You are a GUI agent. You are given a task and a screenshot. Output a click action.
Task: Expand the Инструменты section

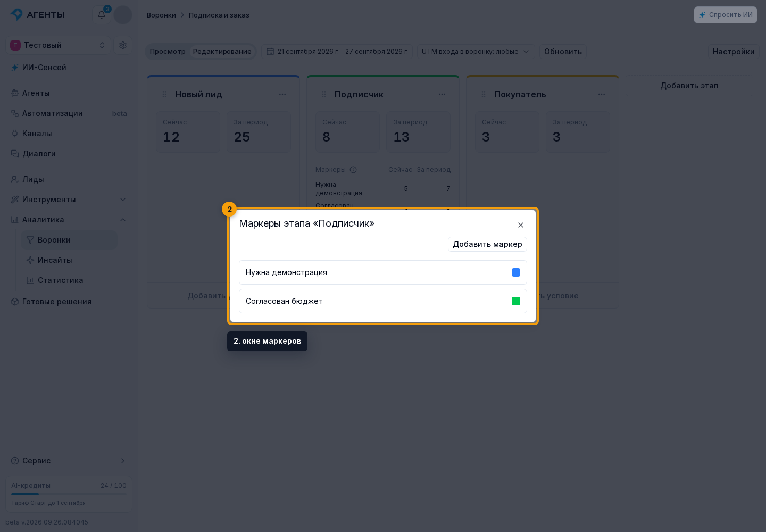pyautogui.click(x=69, y=199)
